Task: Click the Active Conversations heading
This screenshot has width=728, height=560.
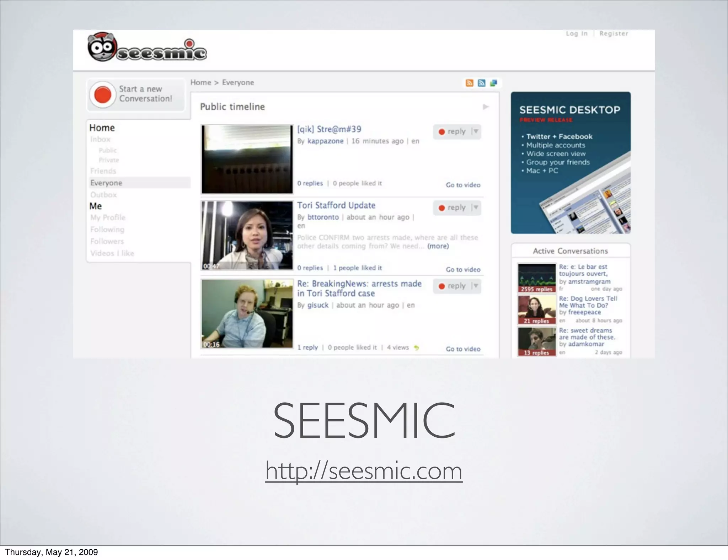Action: coord(570,251)
